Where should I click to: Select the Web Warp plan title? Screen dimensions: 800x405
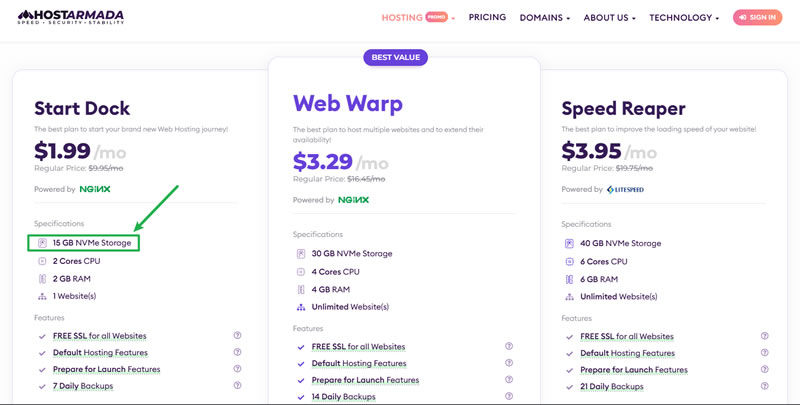347,103
